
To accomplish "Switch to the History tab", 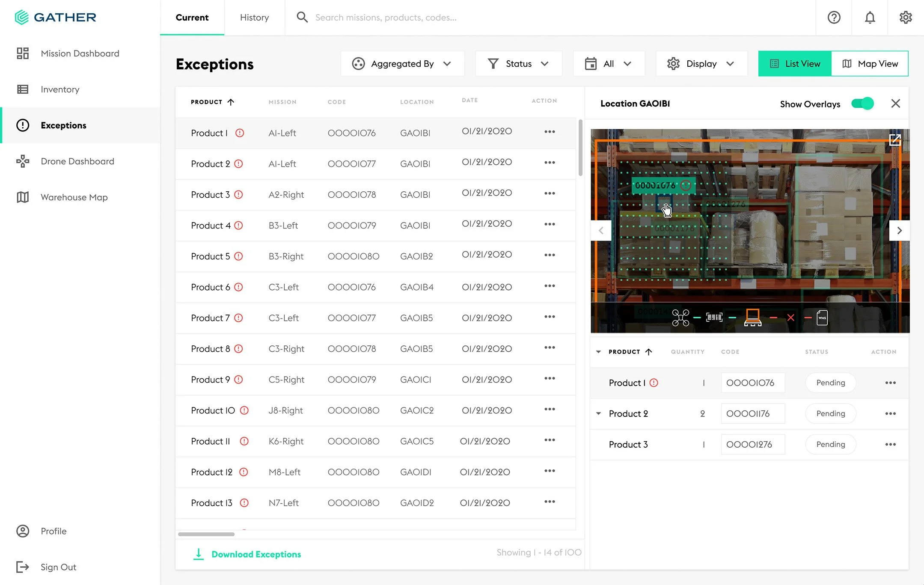I will tap(254, 18).
